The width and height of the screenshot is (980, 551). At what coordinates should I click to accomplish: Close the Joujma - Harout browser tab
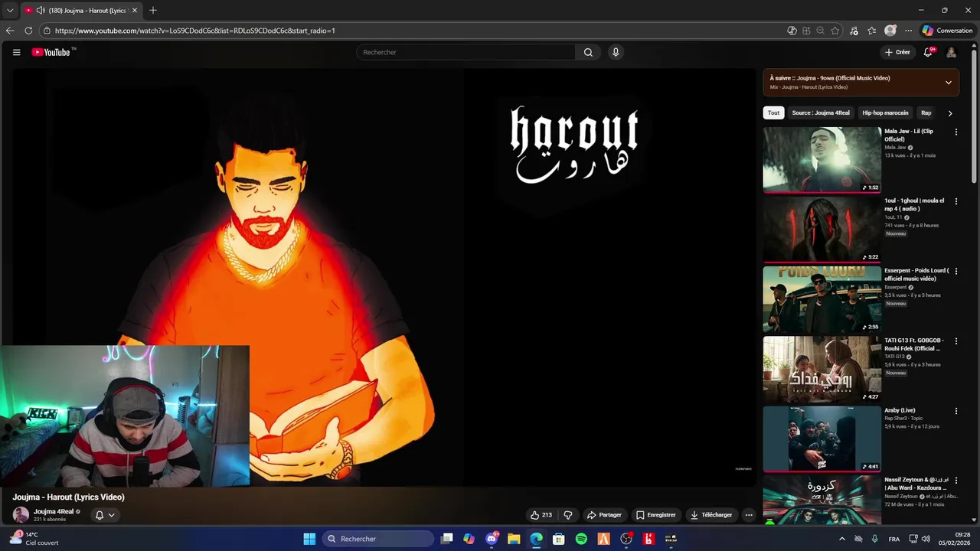[135, 11]
